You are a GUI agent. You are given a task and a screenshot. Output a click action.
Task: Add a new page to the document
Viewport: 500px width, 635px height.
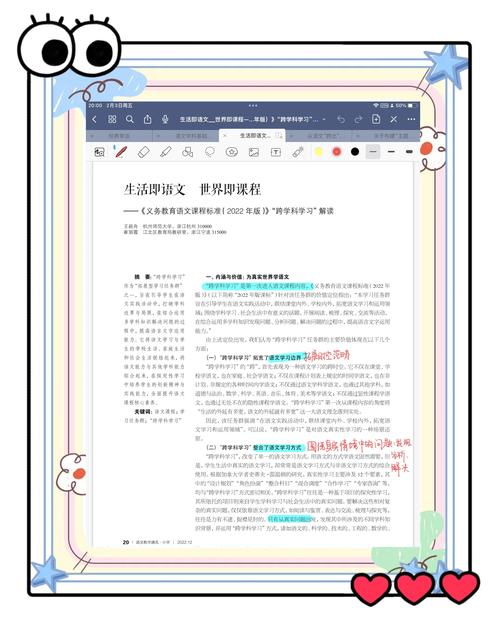[x=376, y=119]
